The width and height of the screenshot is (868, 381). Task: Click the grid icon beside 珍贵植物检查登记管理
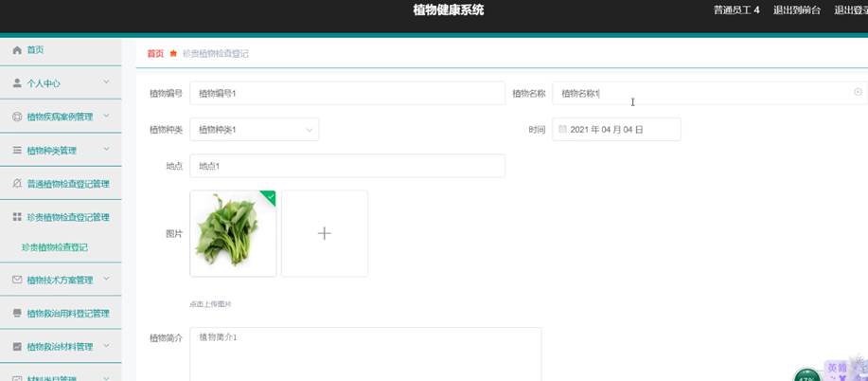click(17, 217)
